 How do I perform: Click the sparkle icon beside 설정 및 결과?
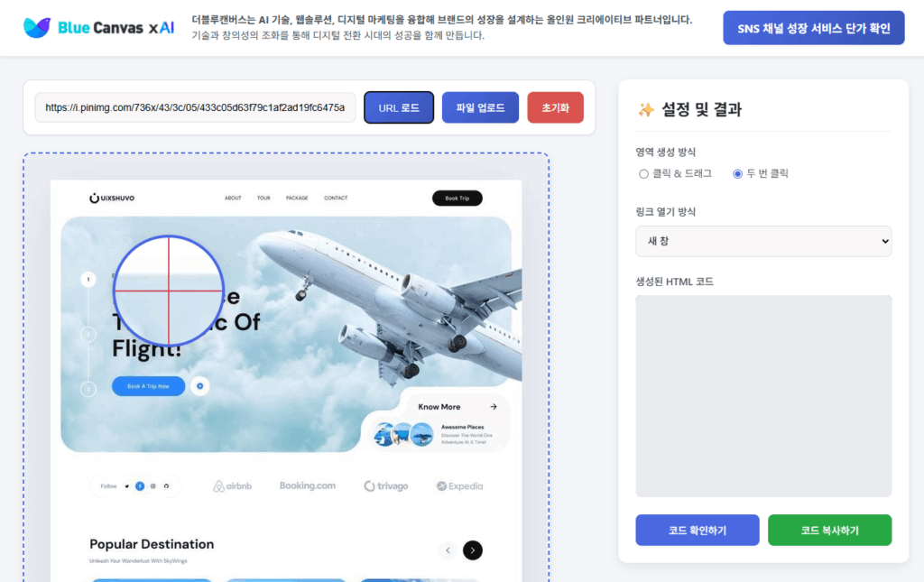click(x=646, y=109)
